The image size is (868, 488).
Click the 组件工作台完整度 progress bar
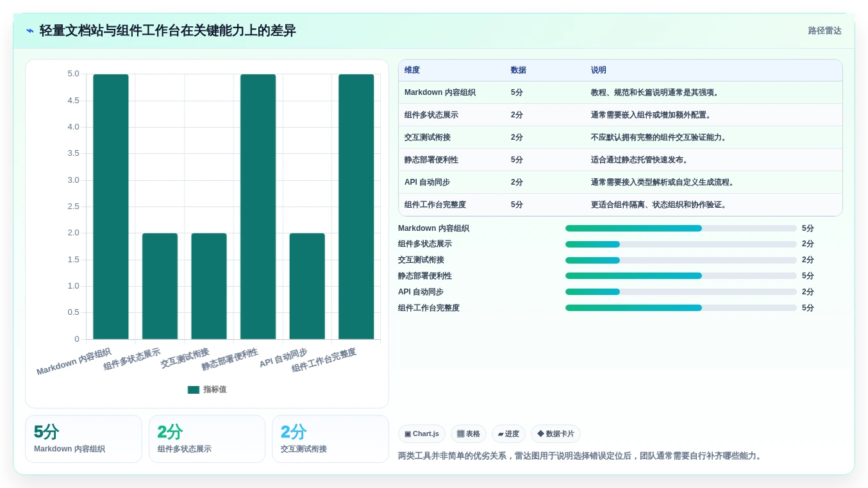click(681, 308)
